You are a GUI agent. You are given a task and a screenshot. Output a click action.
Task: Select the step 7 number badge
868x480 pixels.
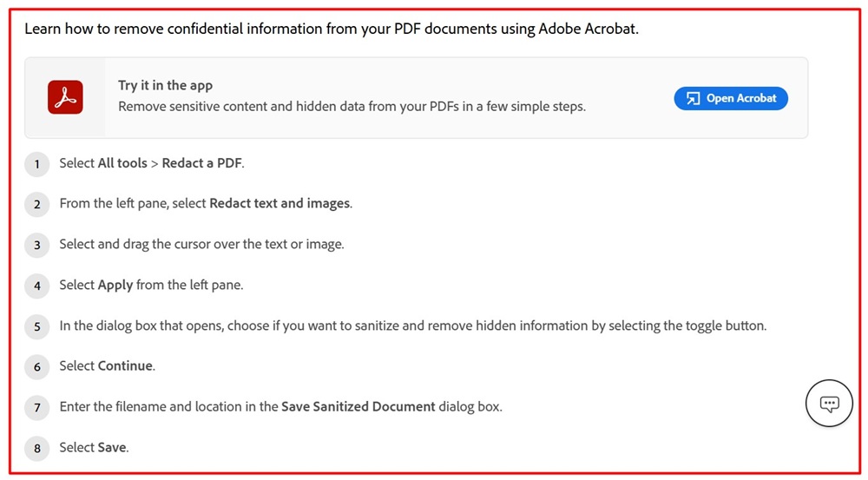click(36, 407)
